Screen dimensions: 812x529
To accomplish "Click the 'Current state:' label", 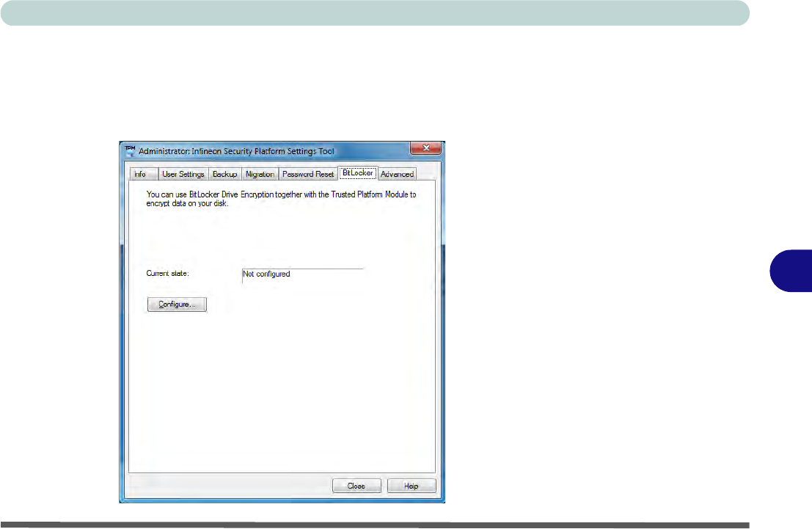I will [167, 273].
